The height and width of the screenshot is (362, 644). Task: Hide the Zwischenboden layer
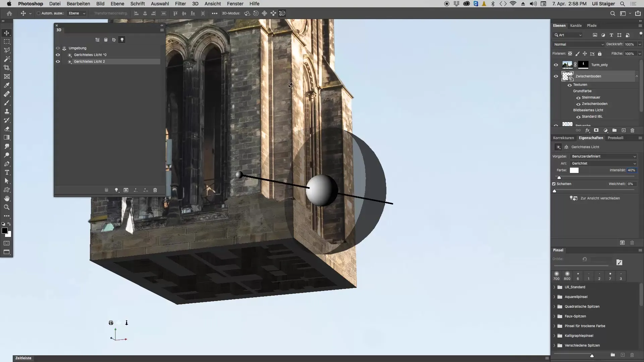556,76
